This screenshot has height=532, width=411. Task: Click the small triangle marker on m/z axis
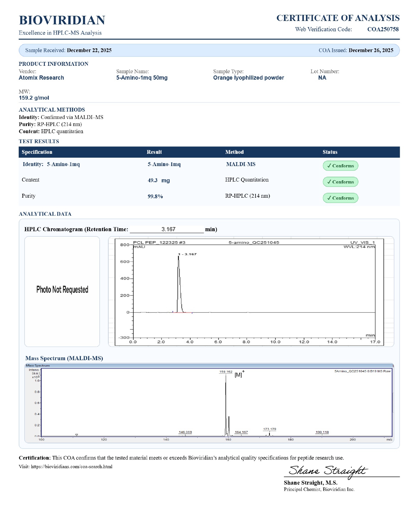(x=76, y=435)
